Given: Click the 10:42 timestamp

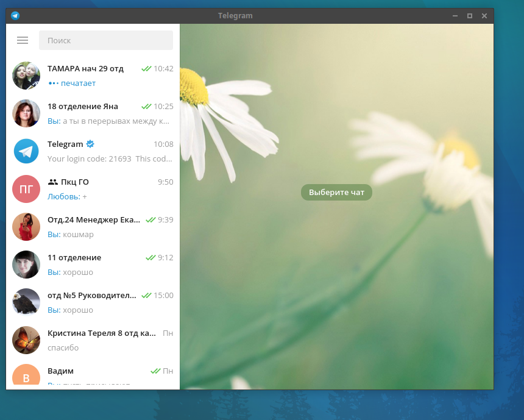Looking at the screenshot, I should click(163, 68).
